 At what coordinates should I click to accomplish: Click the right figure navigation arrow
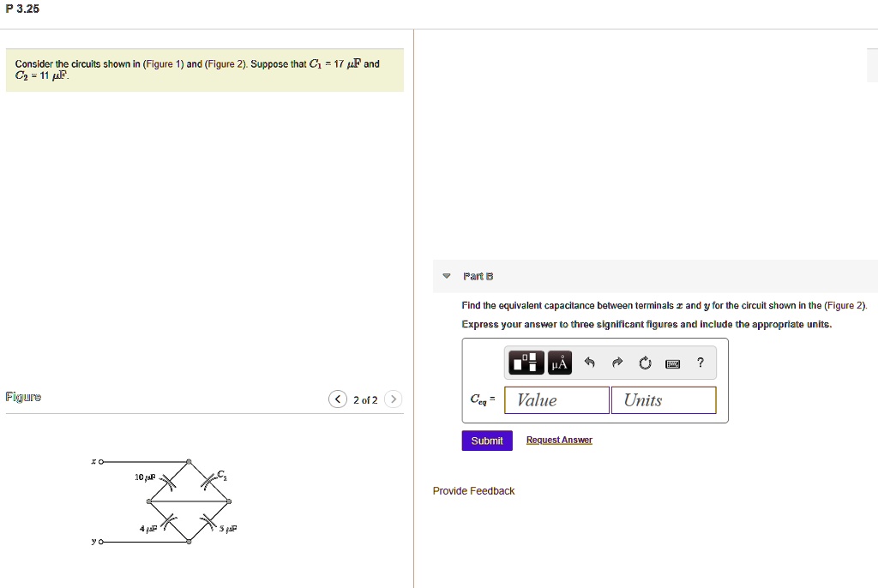(x=393, y=399)
